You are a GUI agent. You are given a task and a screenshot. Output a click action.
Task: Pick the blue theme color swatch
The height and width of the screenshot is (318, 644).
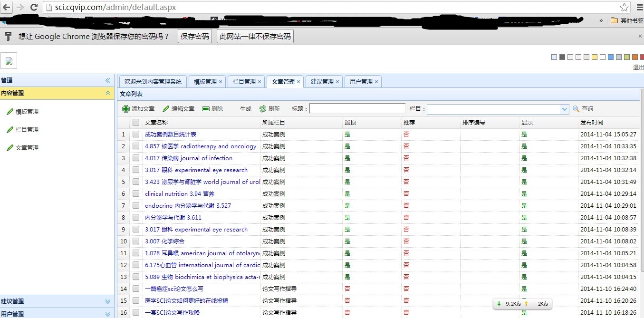click(611, 57)
